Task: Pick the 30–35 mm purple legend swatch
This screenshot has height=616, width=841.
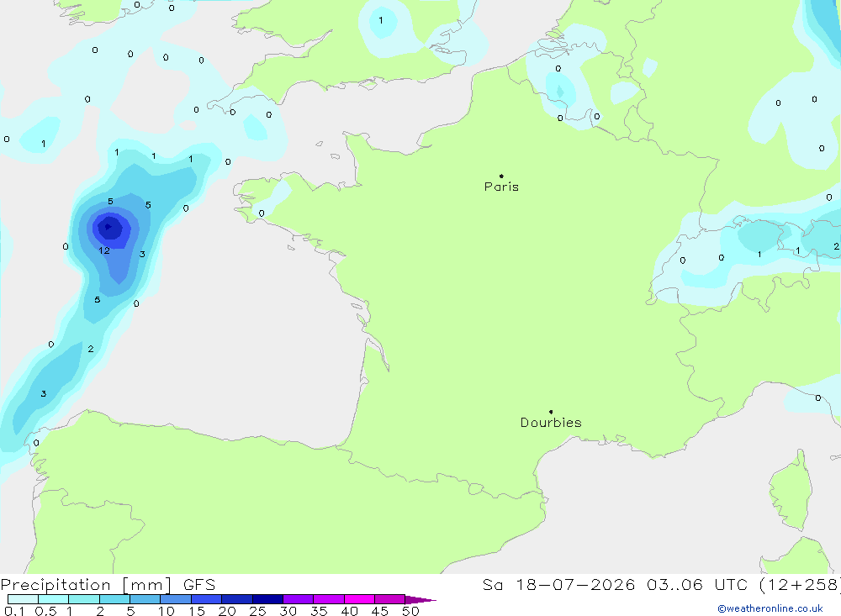Action: coord(299,599)
